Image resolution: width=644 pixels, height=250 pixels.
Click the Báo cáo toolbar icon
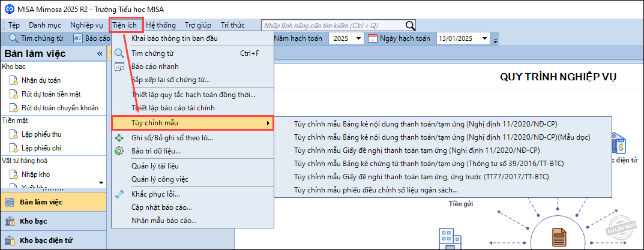click(78, 38)
